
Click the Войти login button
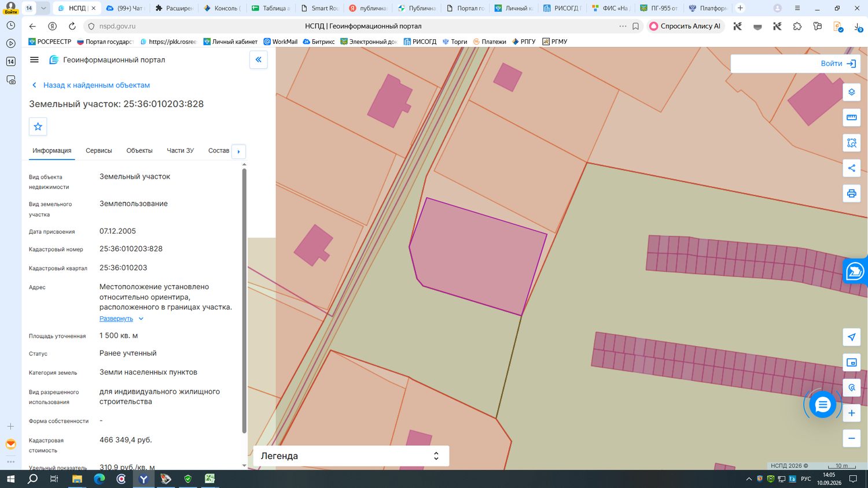[838, 64]
